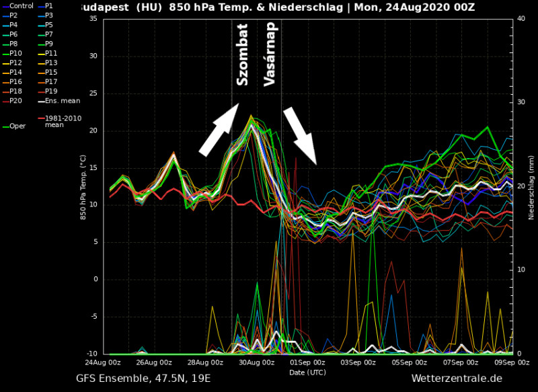
Task: Click the 24Aug 00z date tick label
Action: pyautogui.click(x=103, y=362)
